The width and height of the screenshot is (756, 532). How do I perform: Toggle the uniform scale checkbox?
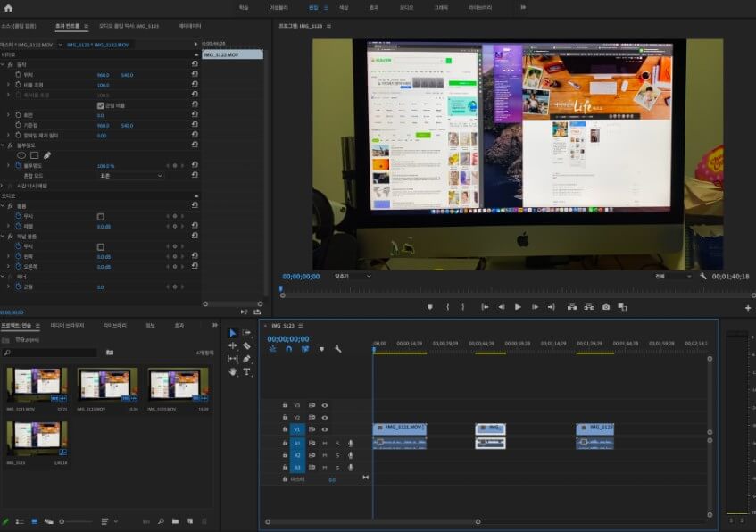(x=100, y=105)
